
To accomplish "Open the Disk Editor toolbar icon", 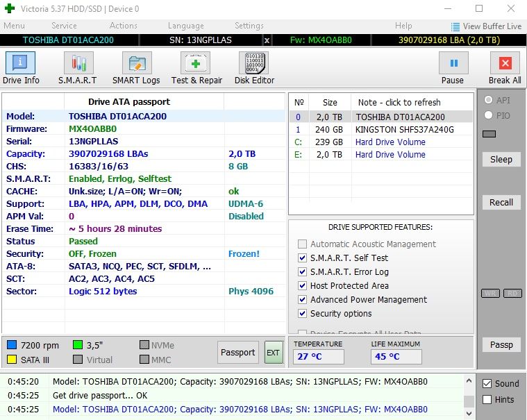I will 253,63.
